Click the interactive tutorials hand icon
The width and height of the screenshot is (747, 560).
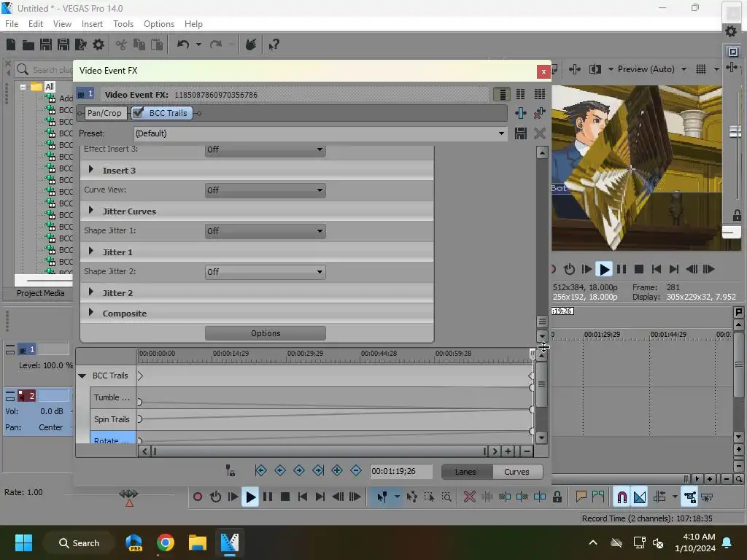point(251,44)
